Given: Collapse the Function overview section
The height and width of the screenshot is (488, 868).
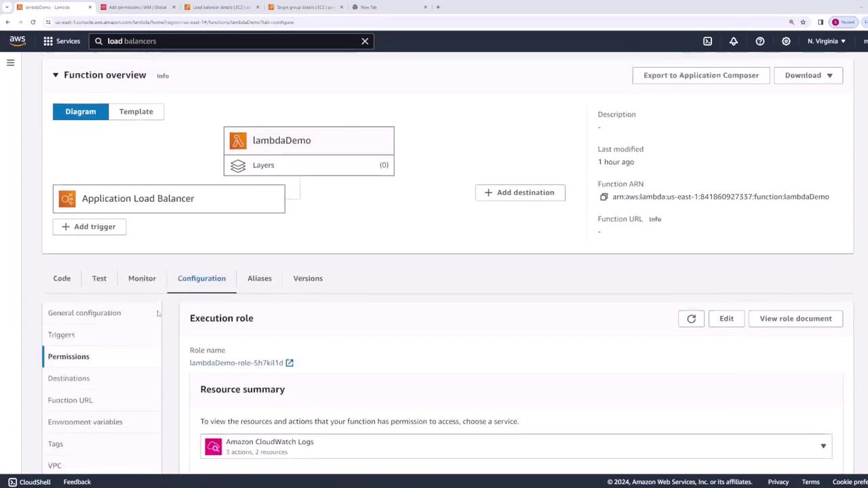Looking at the screenshot, I should [56, 75].
